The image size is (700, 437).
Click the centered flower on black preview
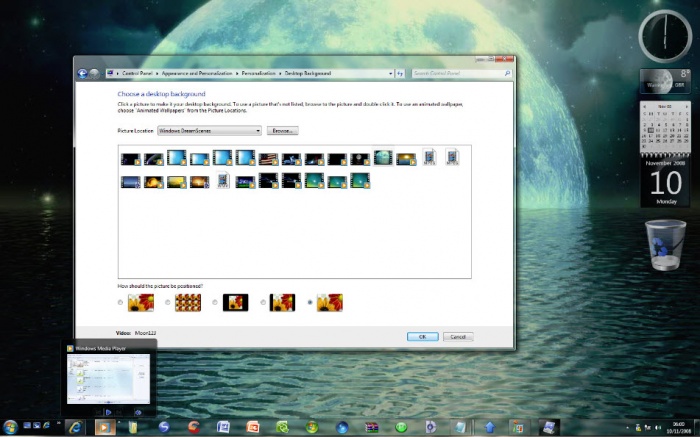(x=235, y=303)
